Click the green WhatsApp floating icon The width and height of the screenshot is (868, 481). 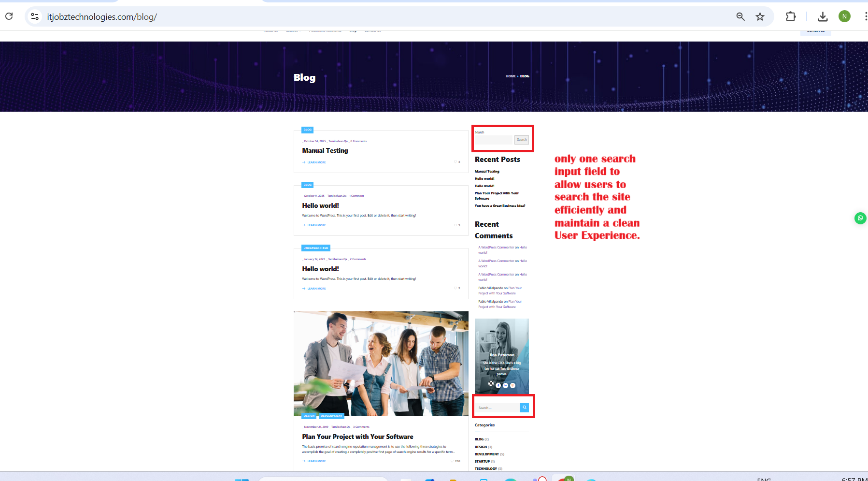pos(860,218)
